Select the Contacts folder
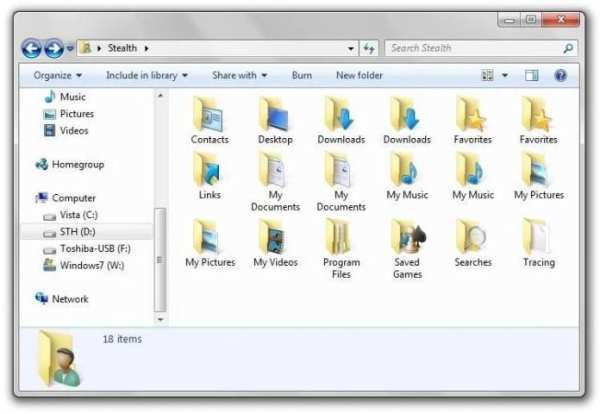600x414 pixels. (210, 121)
